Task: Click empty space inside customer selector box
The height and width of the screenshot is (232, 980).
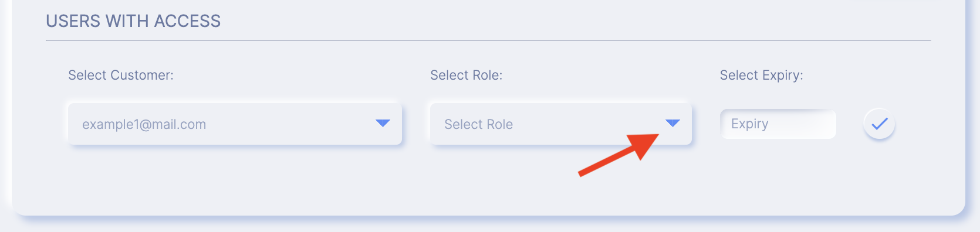Action: click(290, 124)
